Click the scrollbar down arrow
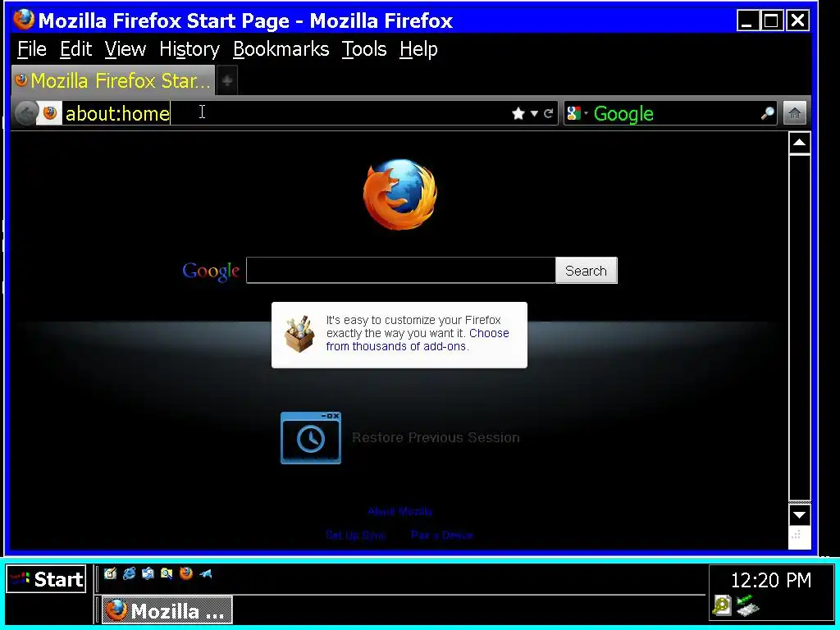The height and width of the screenshot is (630, 840). tap(799, 515)
